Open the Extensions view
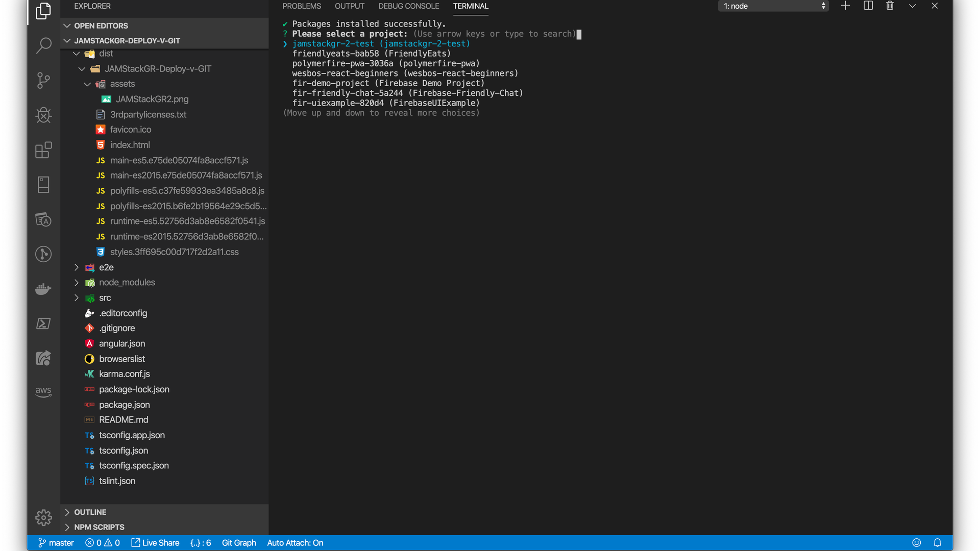This screenshot has width=980, height=551. [43, 150]
